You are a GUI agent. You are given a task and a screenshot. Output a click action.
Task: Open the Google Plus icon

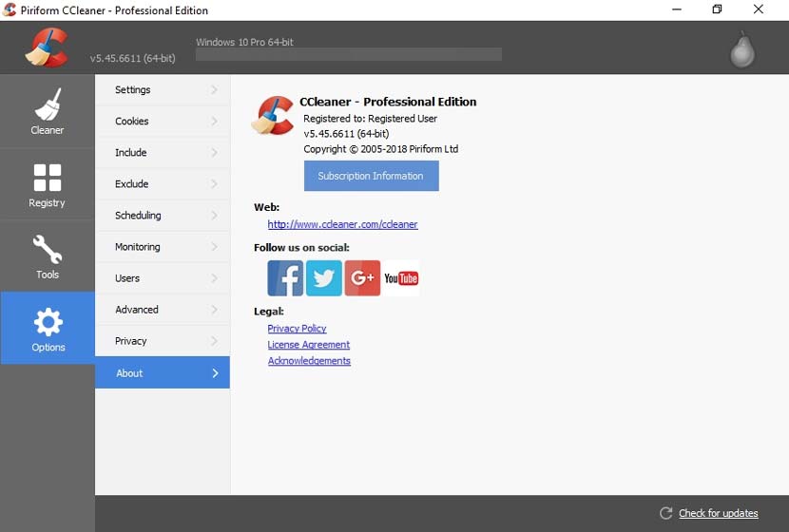click(362, 278)
